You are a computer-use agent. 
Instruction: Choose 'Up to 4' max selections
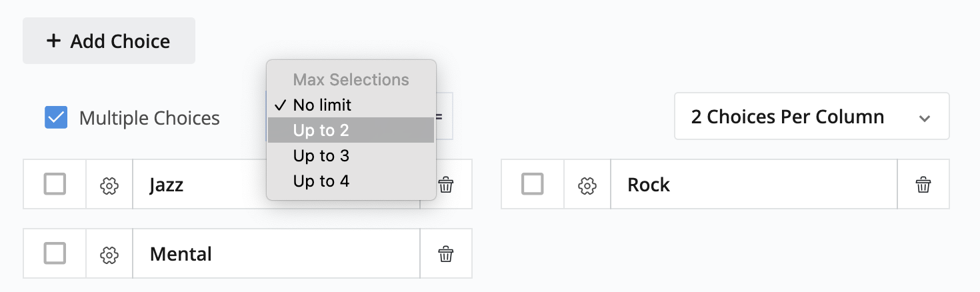(321, 181)
